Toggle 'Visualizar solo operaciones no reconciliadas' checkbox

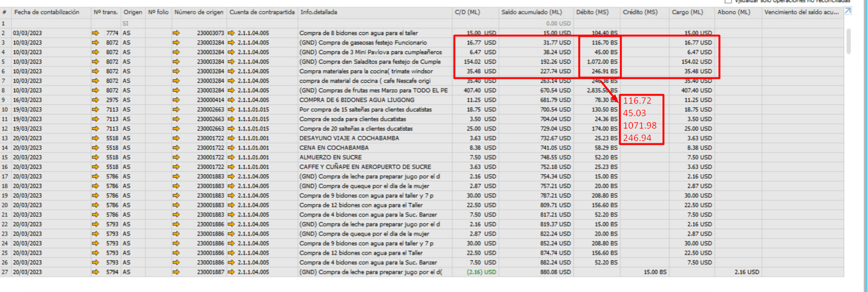coord(728,1)
